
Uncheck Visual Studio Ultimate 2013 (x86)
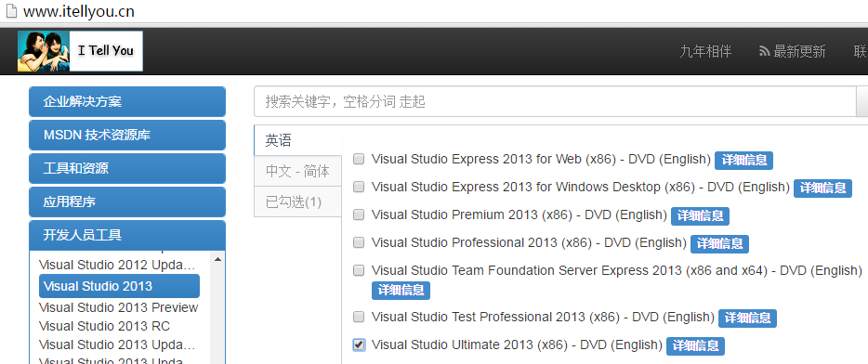click(x=359, y=345)
